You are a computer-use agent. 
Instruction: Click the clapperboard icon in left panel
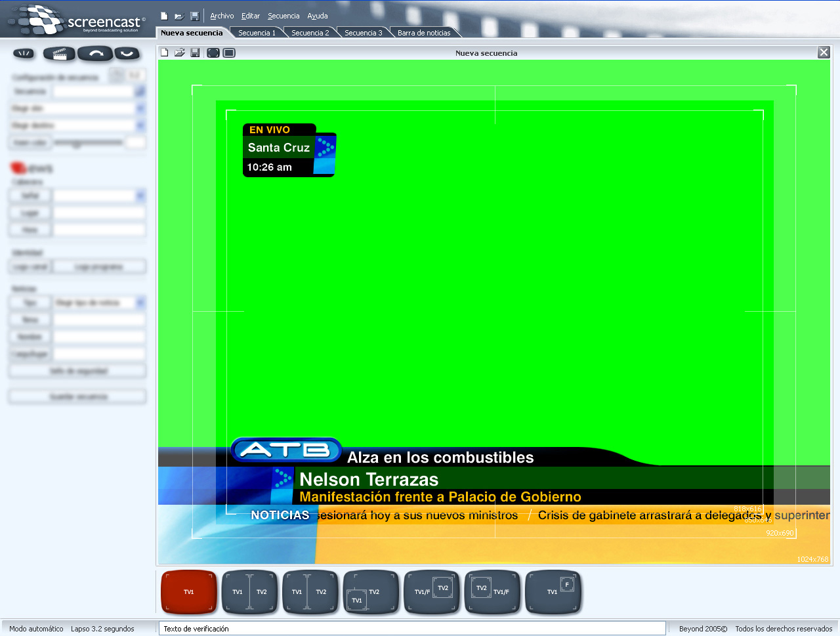coord(59,54)
